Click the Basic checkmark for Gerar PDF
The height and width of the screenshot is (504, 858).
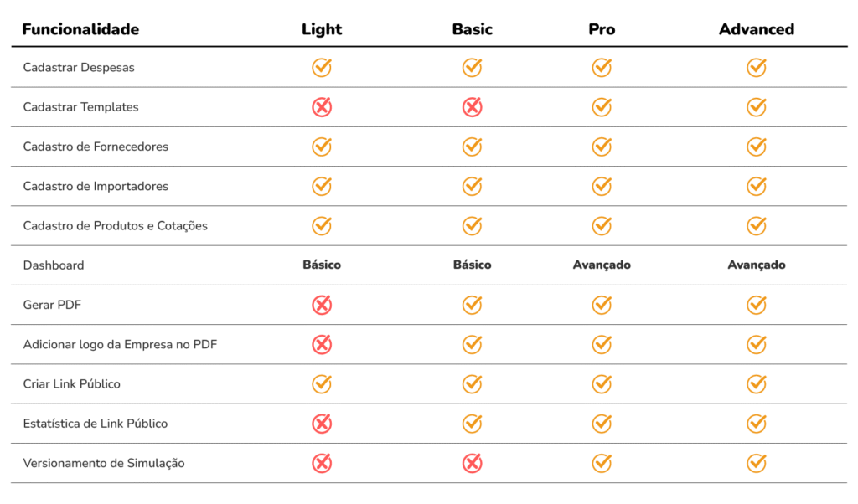click(473, 305)
